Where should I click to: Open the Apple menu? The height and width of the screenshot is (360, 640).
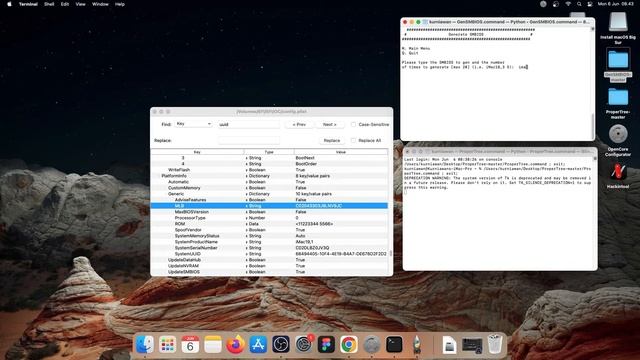click(9, 4)
